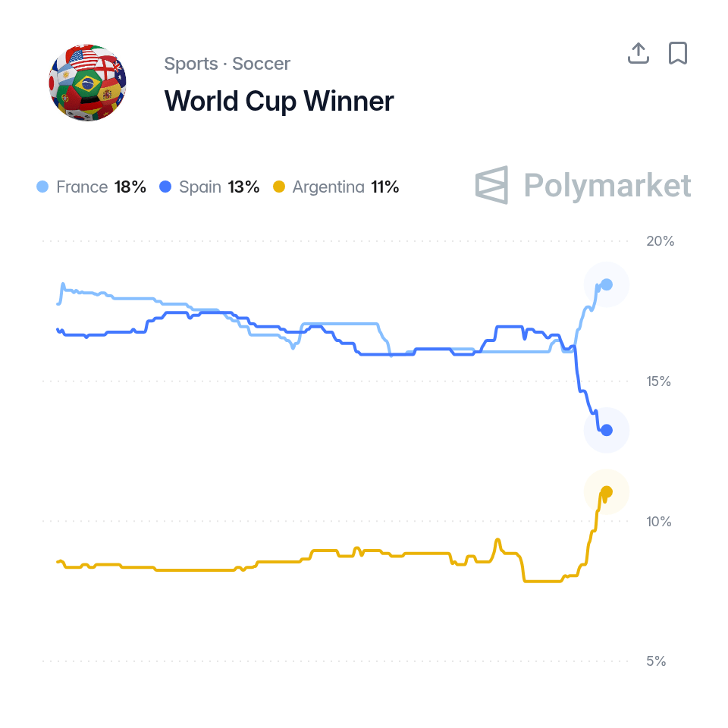
Task: Click the 10% y-axis label
Action: point(659,522)
